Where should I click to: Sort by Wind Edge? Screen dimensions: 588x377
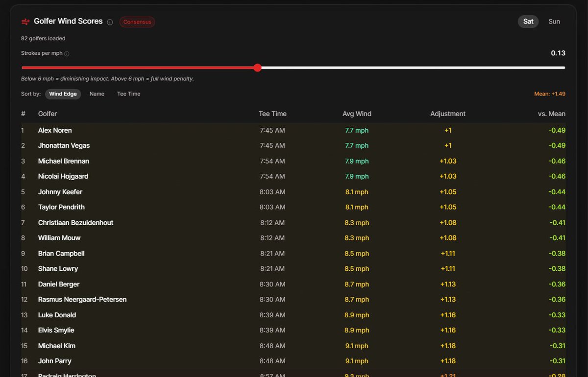point(63,94)
